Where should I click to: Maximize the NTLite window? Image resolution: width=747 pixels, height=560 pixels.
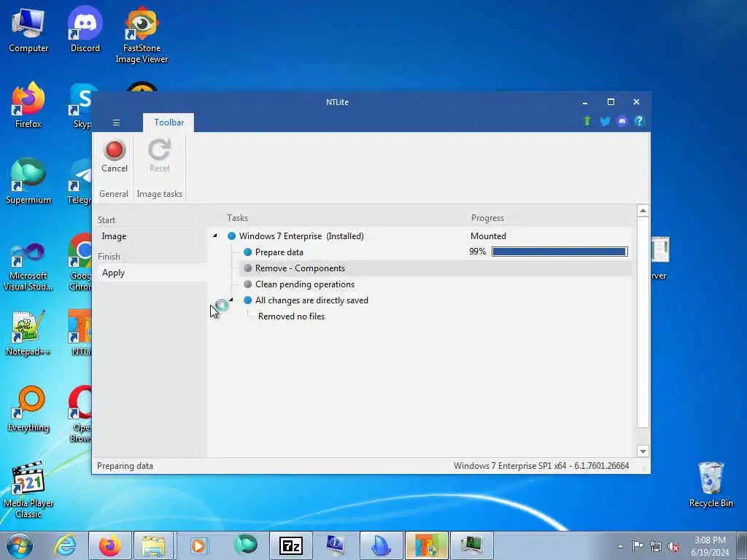[x=611, y=102]
